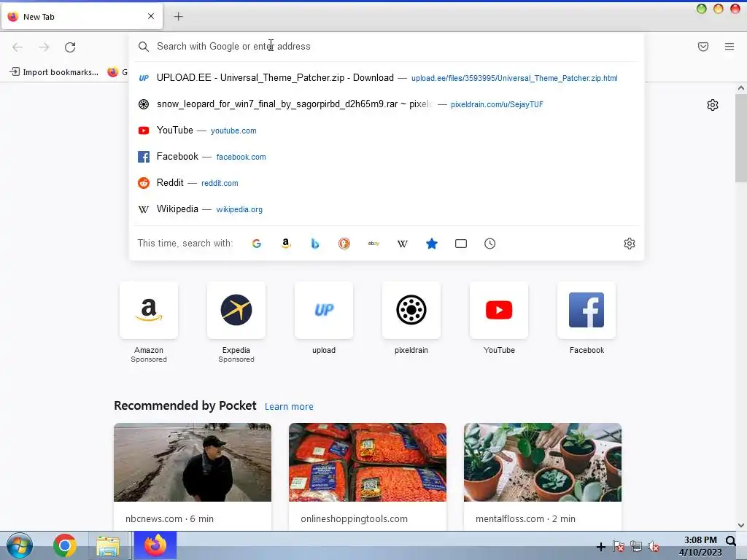The width and height of the screenshot is (747, 560).
Task: Click the address bar search field
Action: pyautogui.click(x=386, y=46)
